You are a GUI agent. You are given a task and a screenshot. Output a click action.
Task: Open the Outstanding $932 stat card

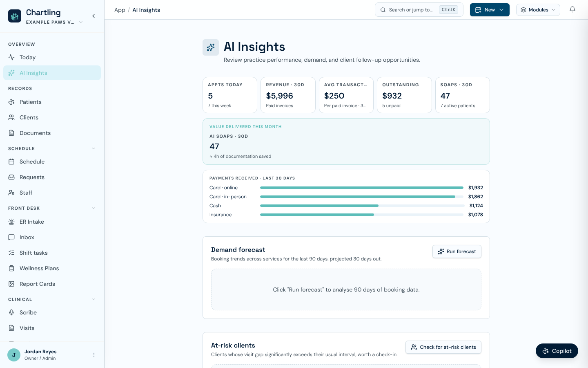click(x=404, y=95)
